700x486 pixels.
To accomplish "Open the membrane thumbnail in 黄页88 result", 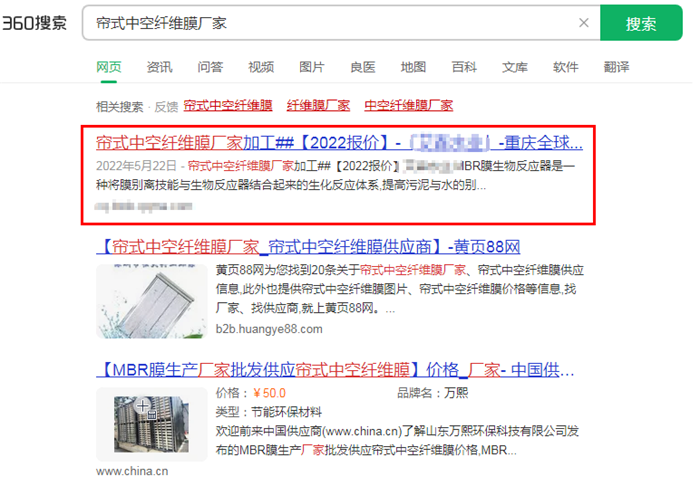I will click(x=152, y=301).
